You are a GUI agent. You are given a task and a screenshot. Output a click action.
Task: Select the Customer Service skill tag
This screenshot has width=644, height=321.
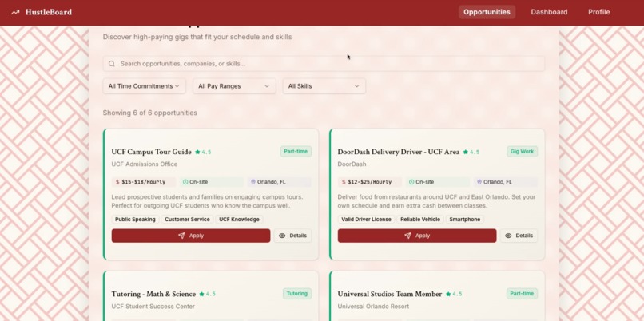187,220
